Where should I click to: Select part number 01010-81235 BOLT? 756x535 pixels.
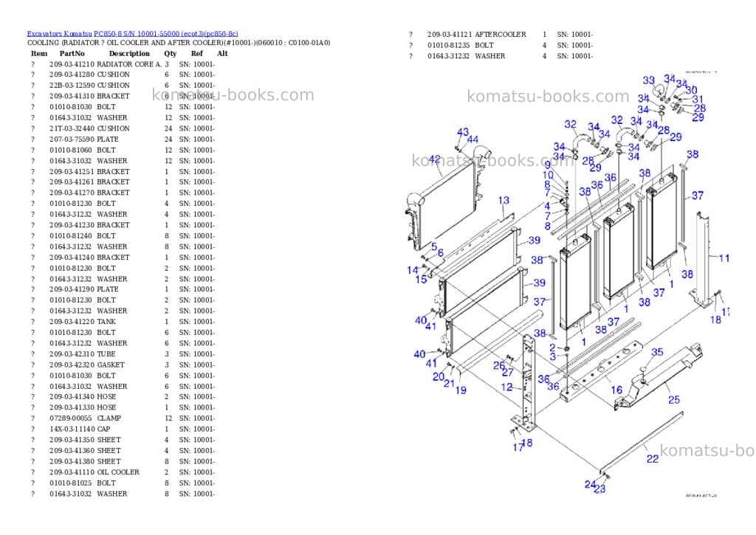click(448, 45)
